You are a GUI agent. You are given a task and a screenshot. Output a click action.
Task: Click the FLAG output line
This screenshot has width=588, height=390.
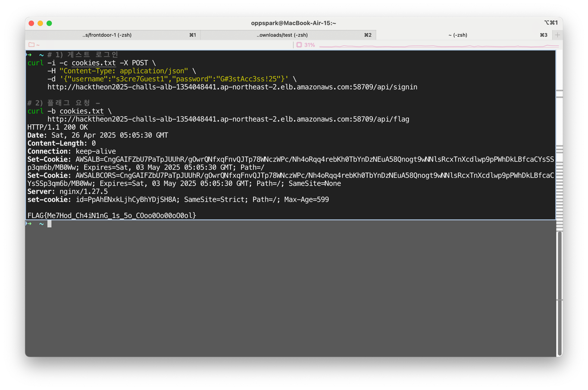(112, 215)
